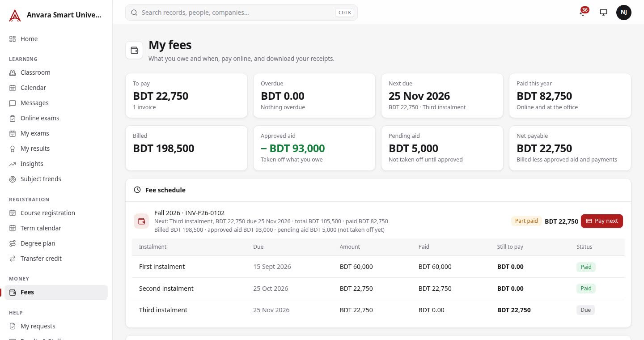Go to Home in the sidebar
This screenshot has height=340, width=644.
coord(56,39)
